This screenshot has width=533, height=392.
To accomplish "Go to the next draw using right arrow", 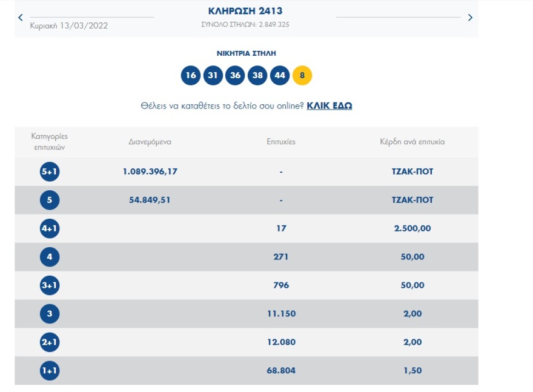I will coord(470,18).
